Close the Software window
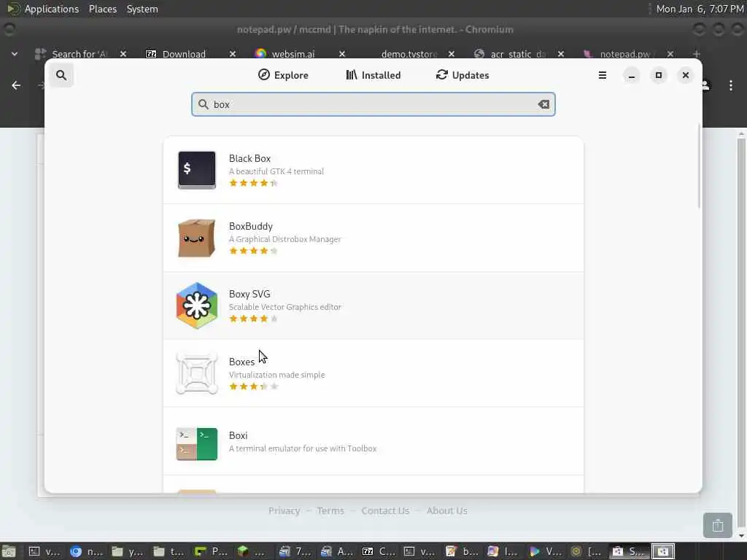Viewport: 747px width, 560px height. pos(686,75)
